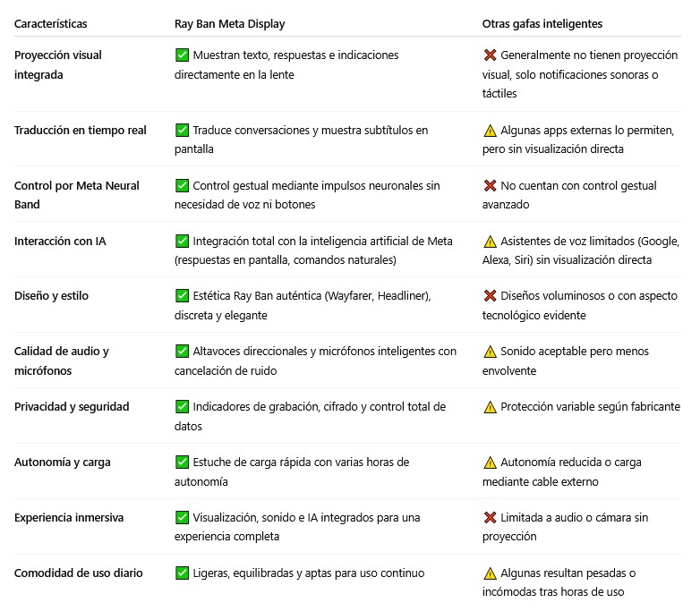Screen dimensions: 700x611
Task: Click the Comodidad de uso diario label
Action: pos(79,573)
